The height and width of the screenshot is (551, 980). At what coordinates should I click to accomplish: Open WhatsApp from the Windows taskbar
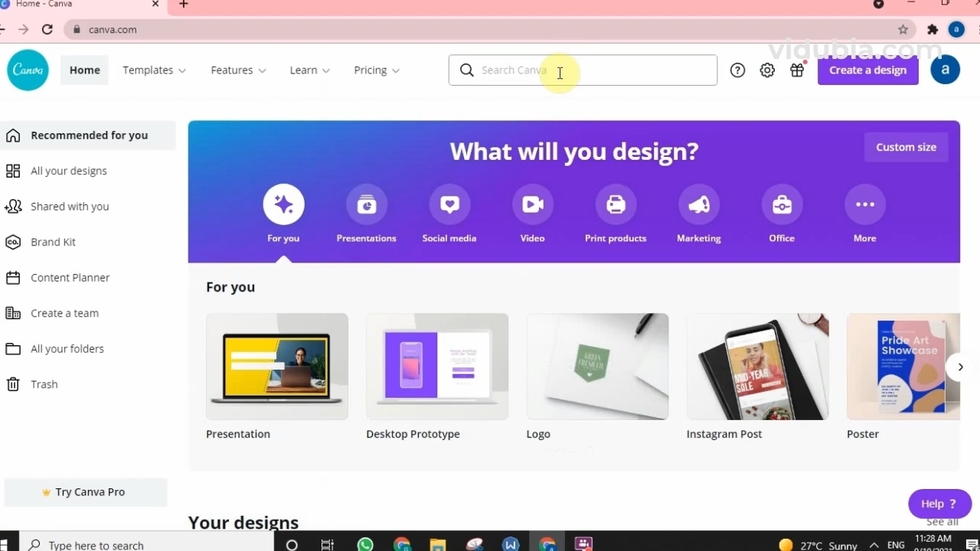pos(365,544)
